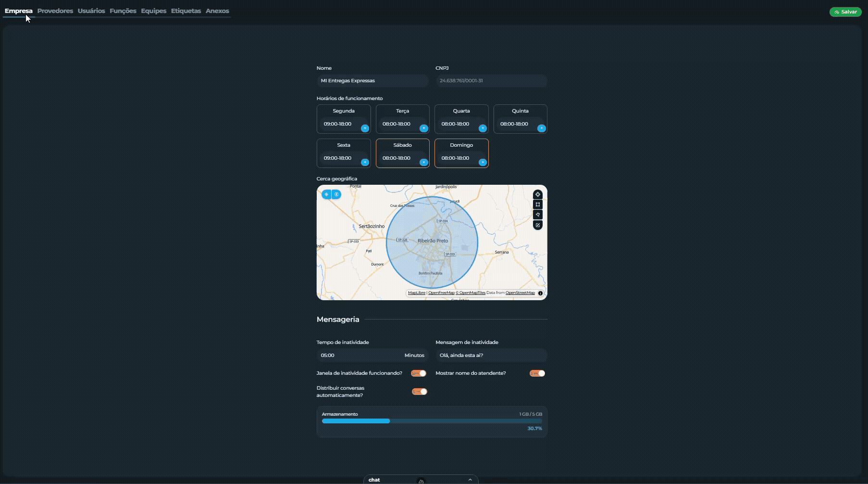Open the OpenFreeMap attribution link
Viewport: 868px width, 484px height.
tap(441, 293)
